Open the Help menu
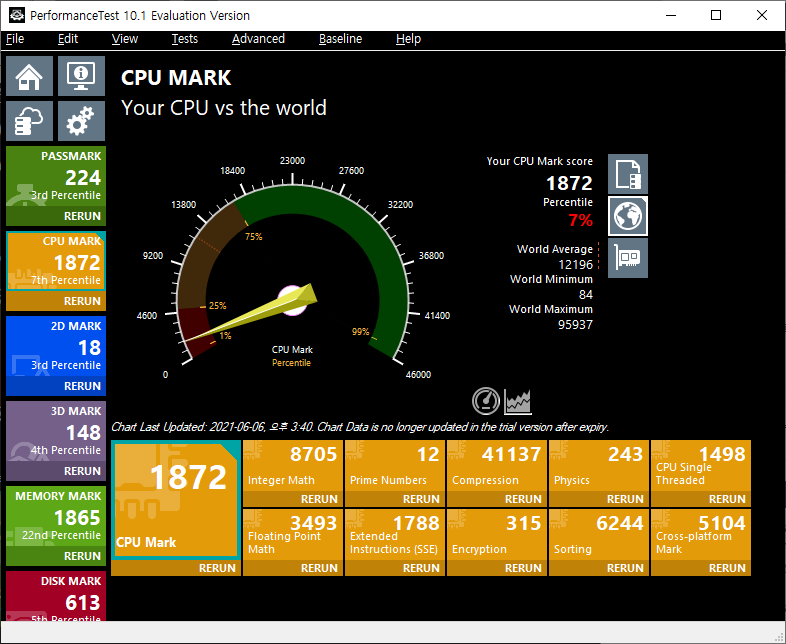Viewport: 786px width, 644px height. click(408, 39)
